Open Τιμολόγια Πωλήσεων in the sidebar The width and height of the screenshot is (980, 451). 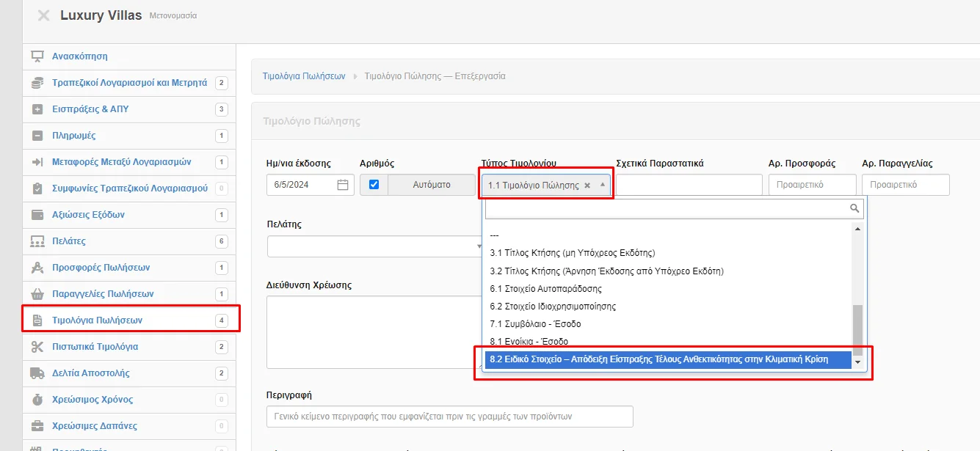(97, 320)
